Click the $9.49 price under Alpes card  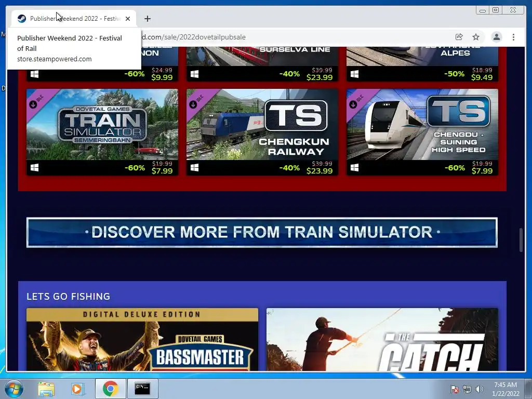tap(482, 77)
